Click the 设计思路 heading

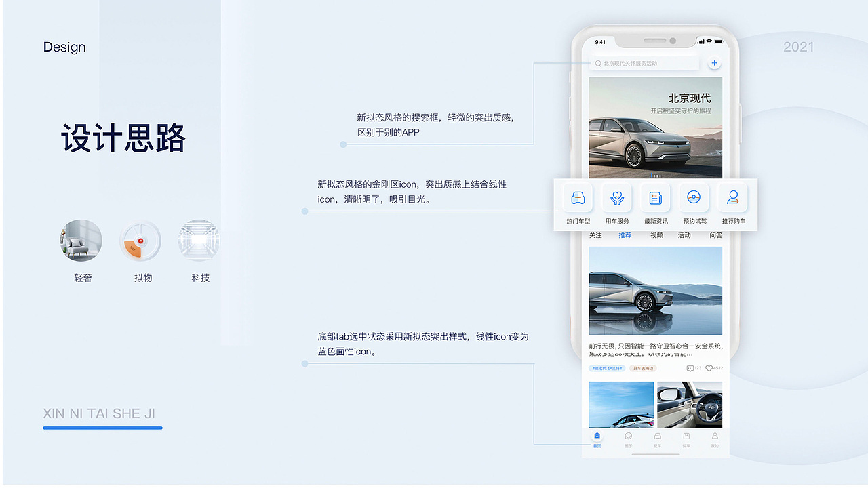tap(123, 139)
